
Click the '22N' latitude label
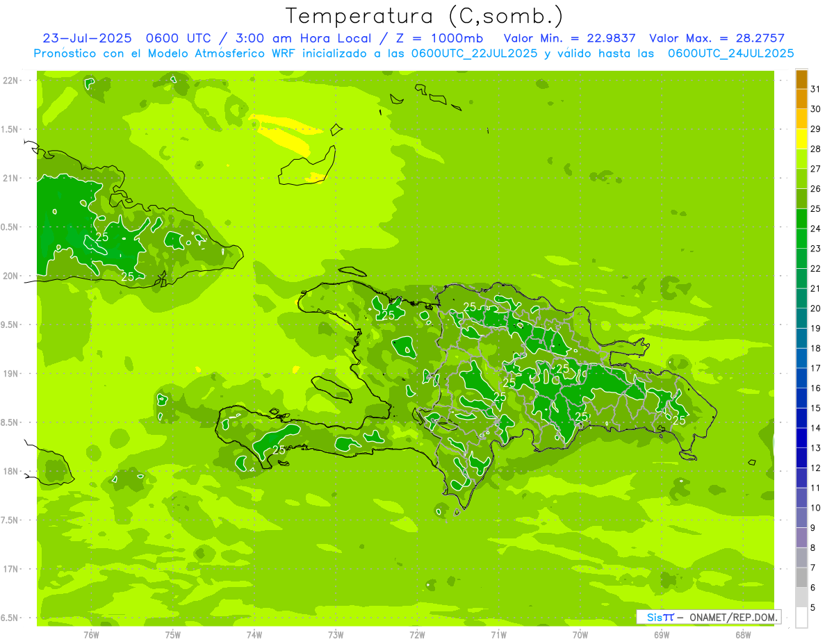pos(10,81)
